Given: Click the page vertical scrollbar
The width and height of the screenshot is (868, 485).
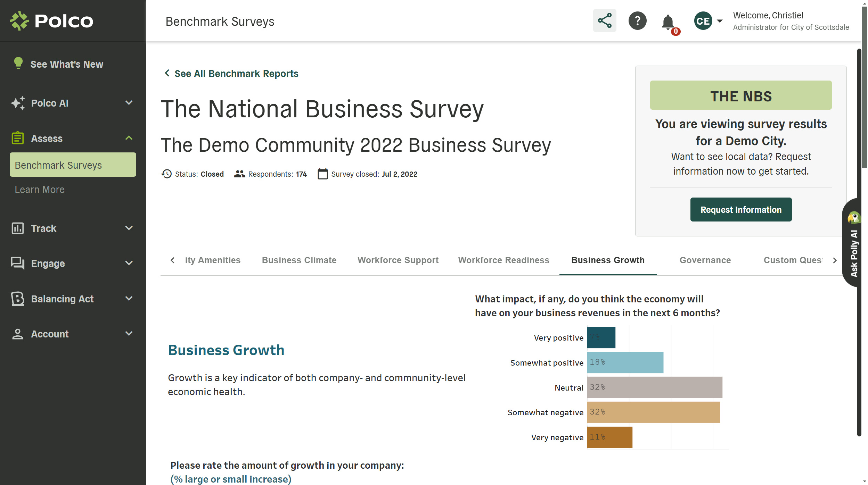Looking at the screenshot, I should 864,87.
